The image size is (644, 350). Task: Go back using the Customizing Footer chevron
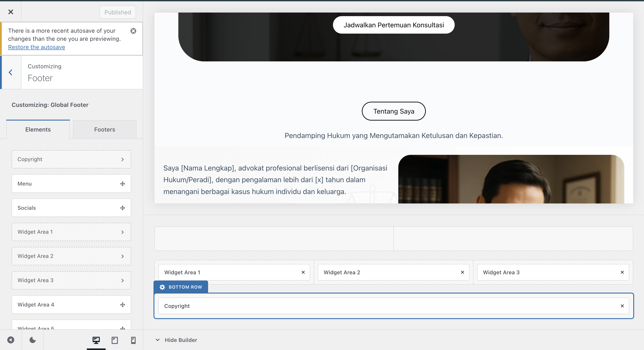11,72
